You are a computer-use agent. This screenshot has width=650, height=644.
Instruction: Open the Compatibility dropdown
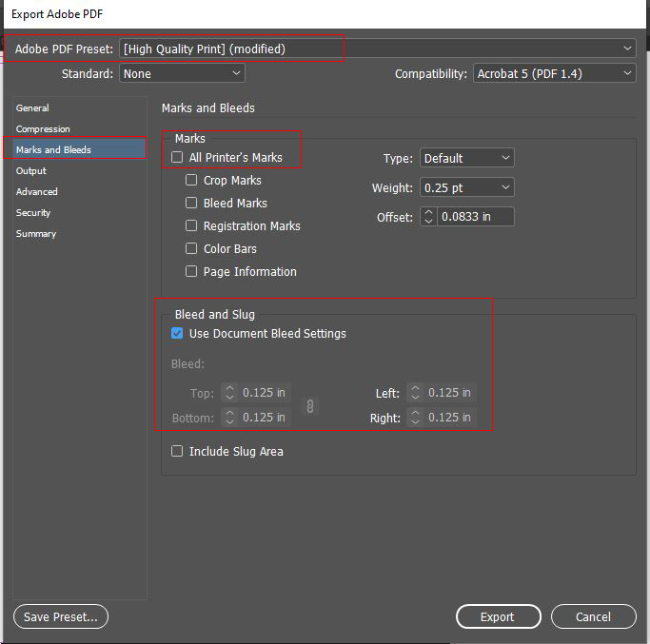point(554,73)
